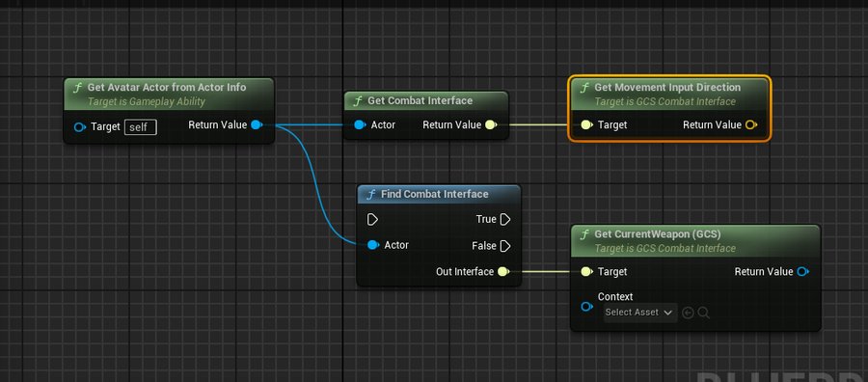The image size is (868, 382).
Task: Click Target pin on Get Movement Input Direction
Action: [x=586, y=125]
